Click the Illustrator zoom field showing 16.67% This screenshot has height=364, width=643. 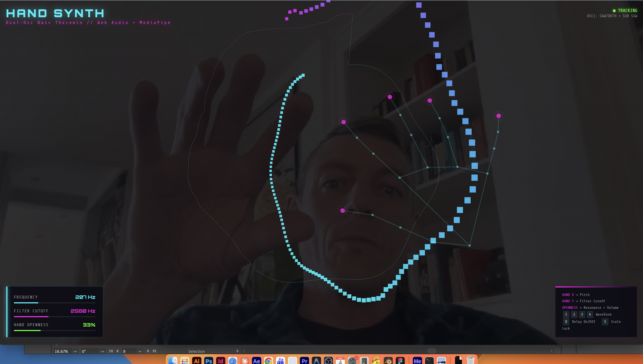point(63,351)
